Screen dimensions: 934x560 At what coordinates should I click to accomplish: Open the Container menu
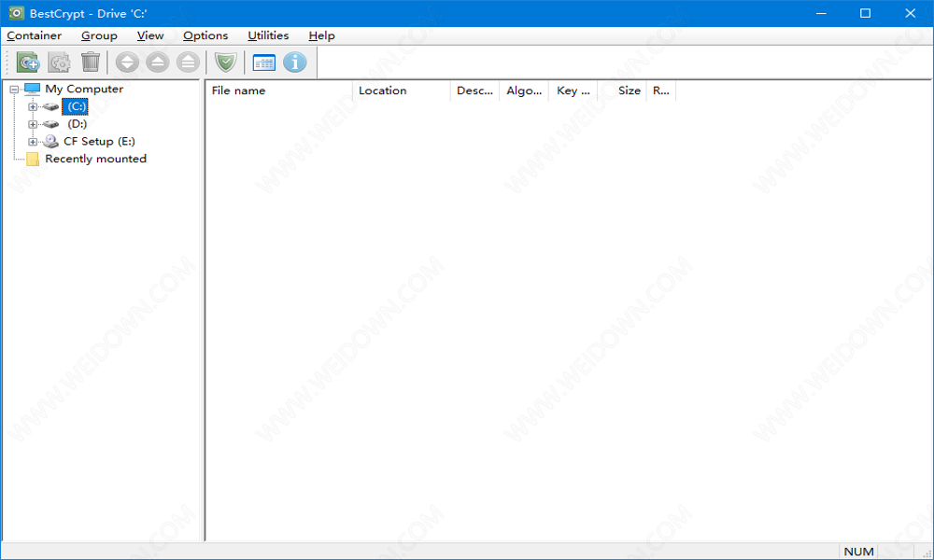click(34, 35)
